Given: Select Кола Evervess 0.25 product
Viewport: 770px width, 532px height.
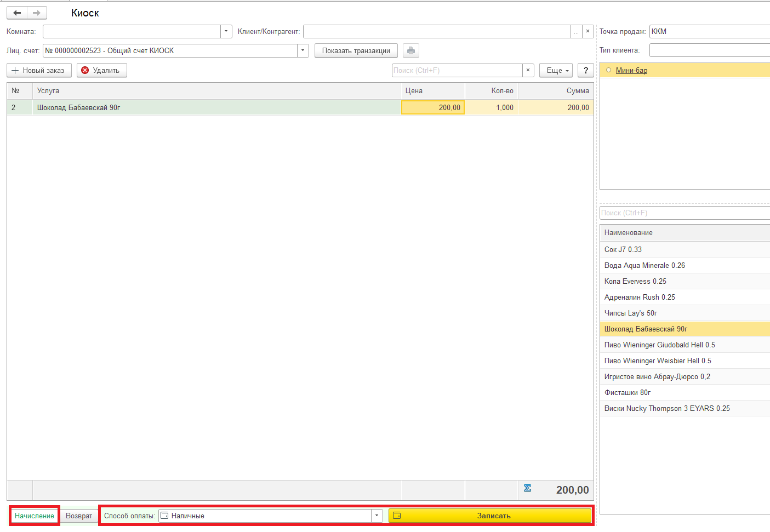Looking at the screenshot, I should (685, 281).
